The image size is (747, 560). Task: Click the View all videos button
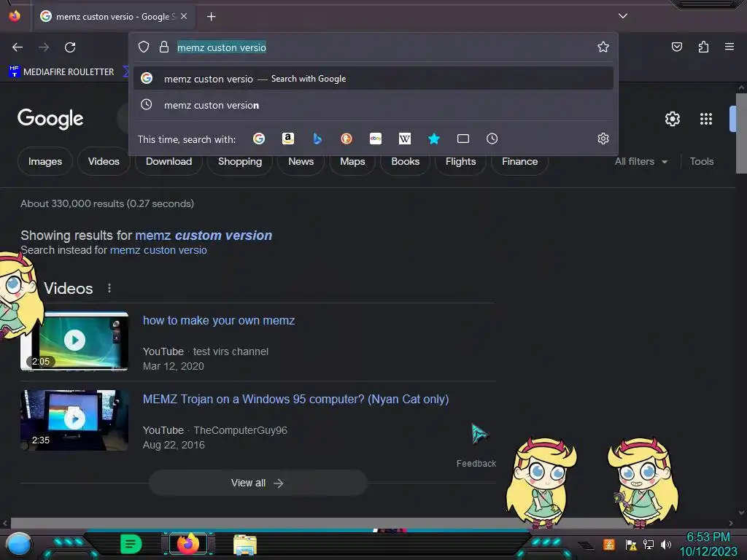pyautogui.click(x=258, y=483)
